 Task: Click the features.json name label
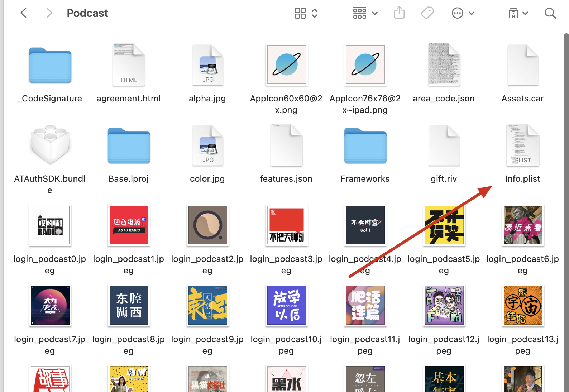(286, 179)
